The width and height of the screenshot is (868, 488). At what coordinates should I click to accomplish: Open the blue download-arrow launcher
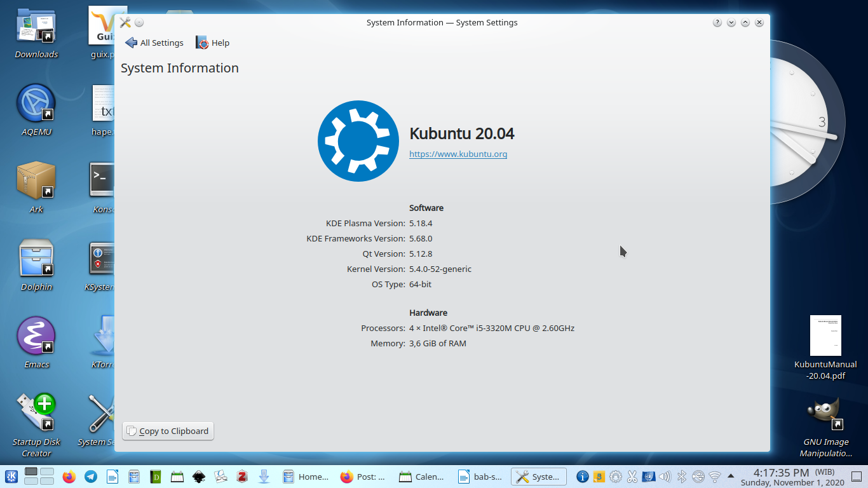(x=264, y=477)
